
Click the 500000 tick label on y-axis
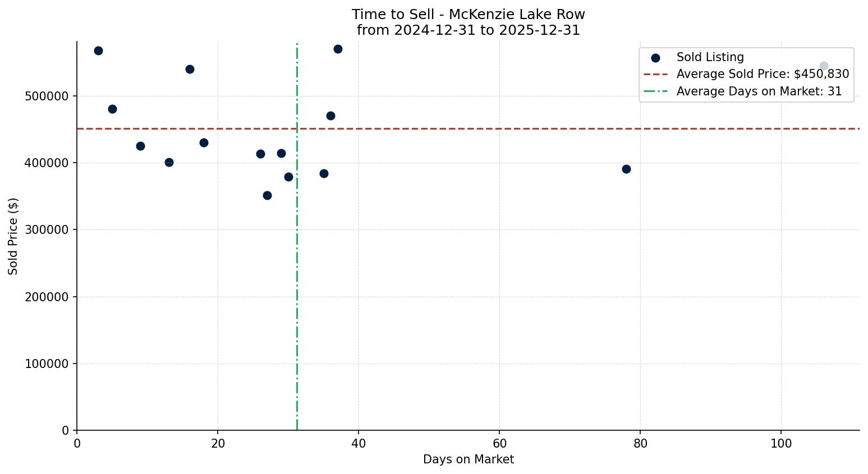tap(47, 96)
